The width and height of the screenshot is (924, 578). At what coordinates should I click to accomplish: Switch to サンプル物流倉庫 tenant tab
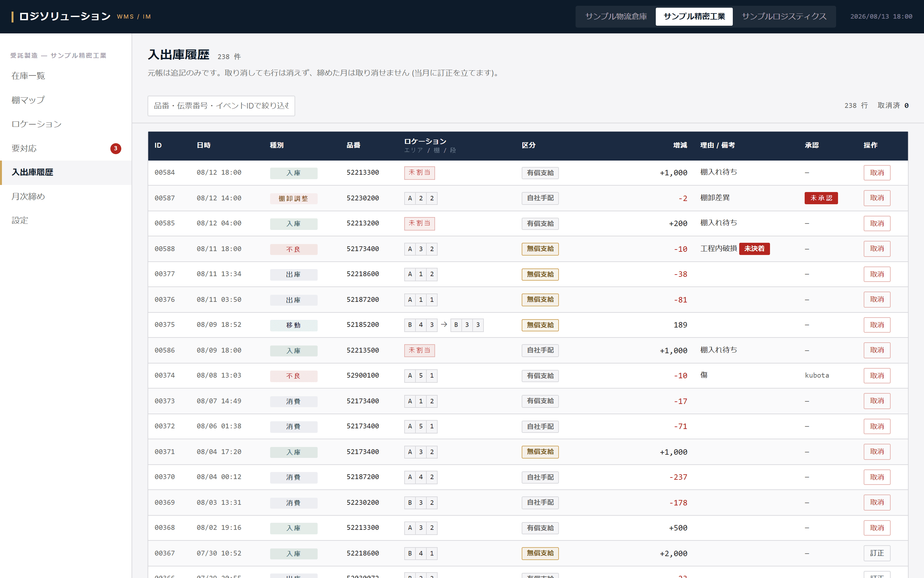[616, 16]
